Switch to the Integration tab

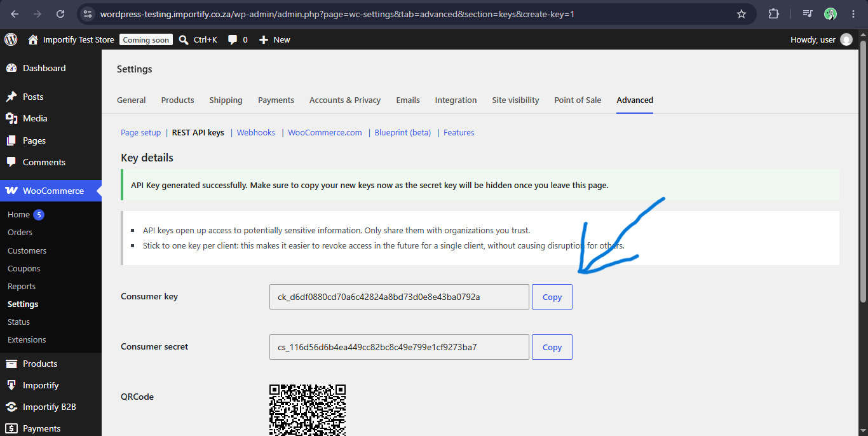(456, 100)
